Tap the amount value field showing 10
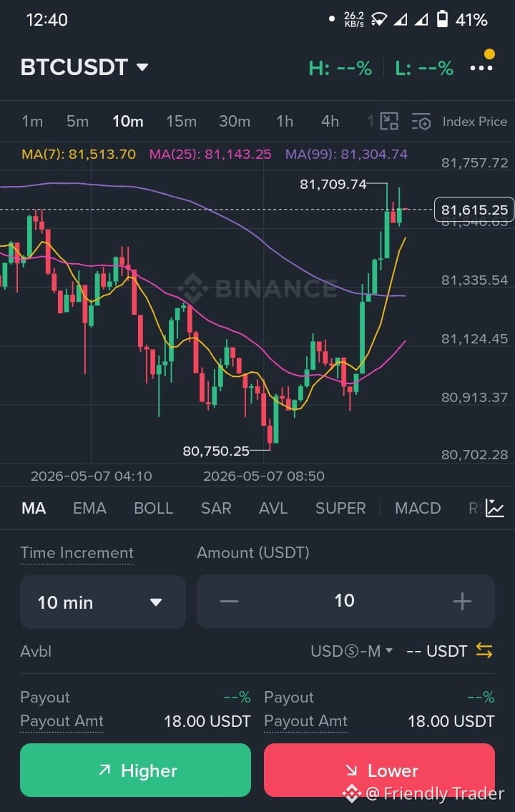The image size is (515, 812). 345,601
